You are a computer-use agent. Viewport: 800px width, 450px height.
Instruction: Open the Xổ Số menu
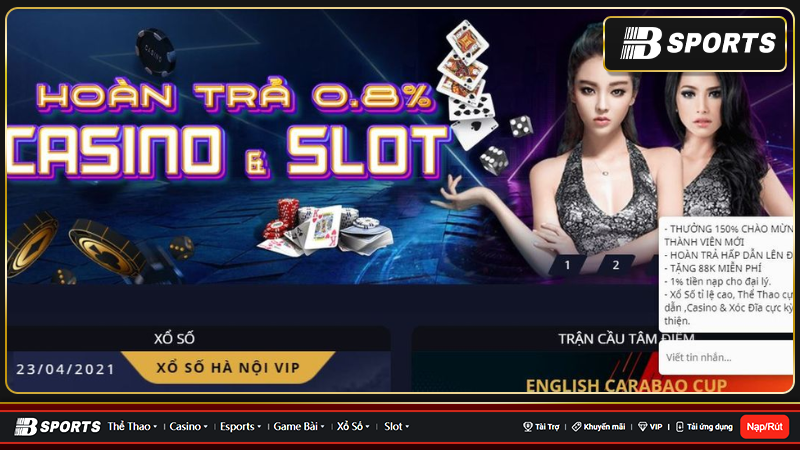353,427
